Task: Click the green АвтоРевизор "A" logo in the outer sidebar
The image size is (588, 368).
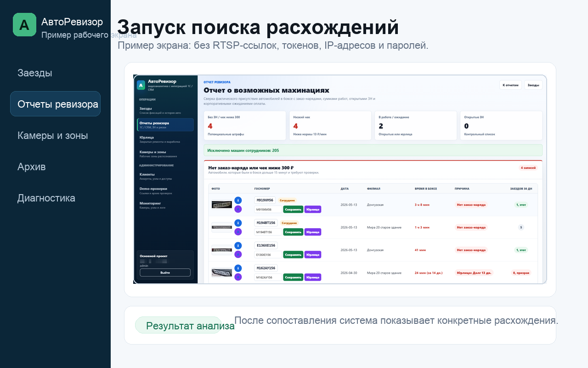Action: [24, 24]
